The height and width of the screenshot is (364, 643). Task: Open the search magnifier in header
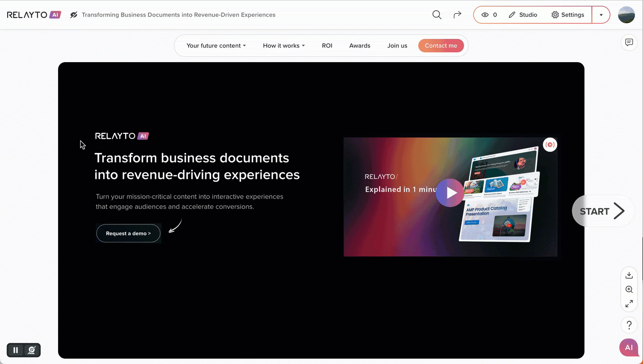[x=437, y=15]
